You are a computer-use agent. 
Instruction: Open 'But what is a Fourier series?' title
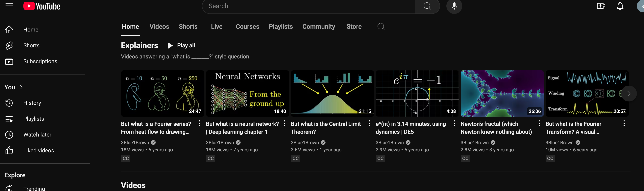156,128
